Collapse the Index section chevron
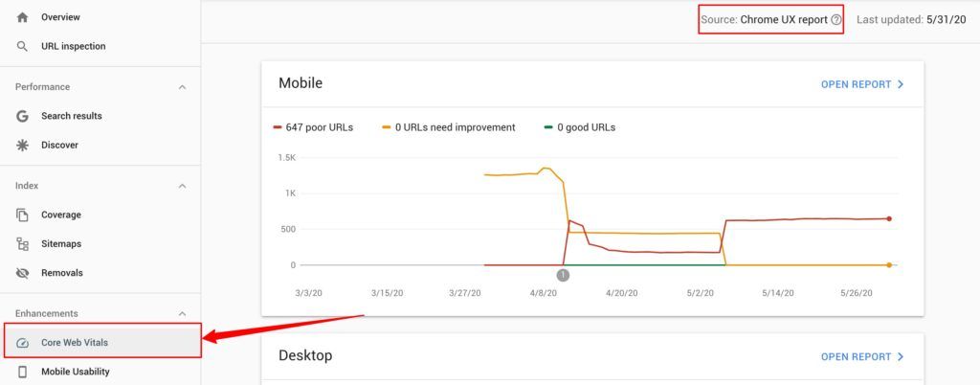The width and height of the screenshot is (980, 385). [183, 186]
